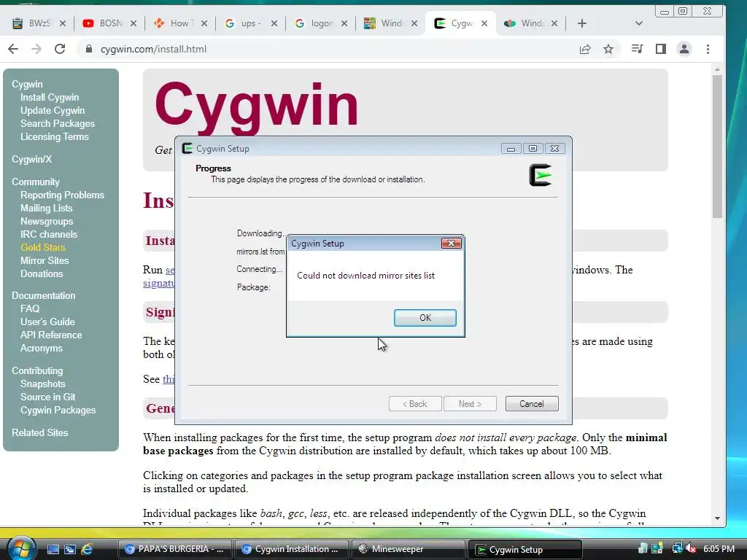Open the Chrome profile icon
This screenshot has width=747, height=560.
(x=684, y=49)
